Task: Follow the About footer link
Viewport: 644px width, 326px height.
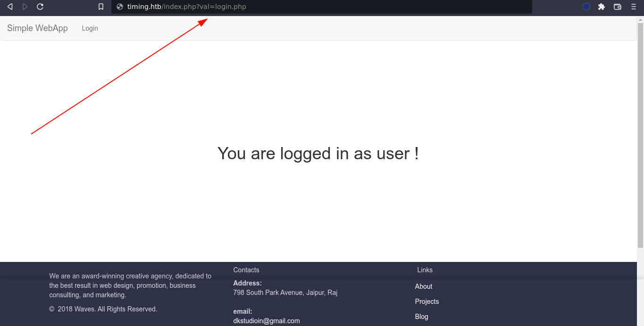Action: [424, 286]
